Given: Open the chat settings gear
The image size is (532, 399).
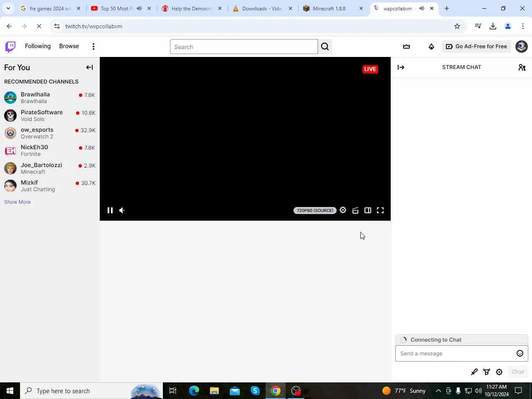Looking at the screenshot, I should (x=499, y=372).
